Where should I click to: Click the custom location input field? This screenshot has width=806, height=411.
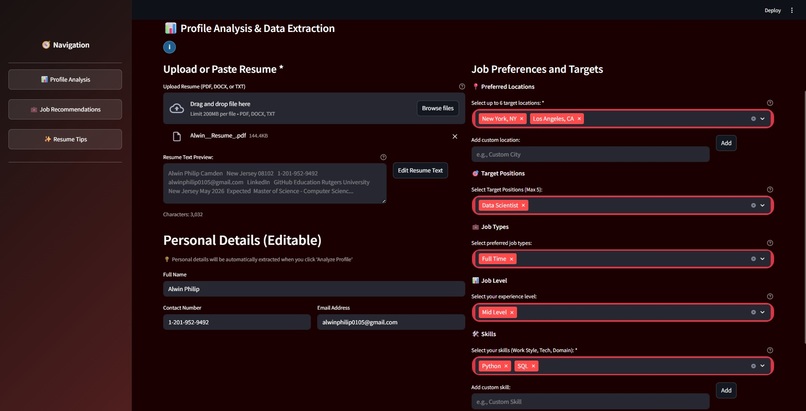click(x=590, y=154)
